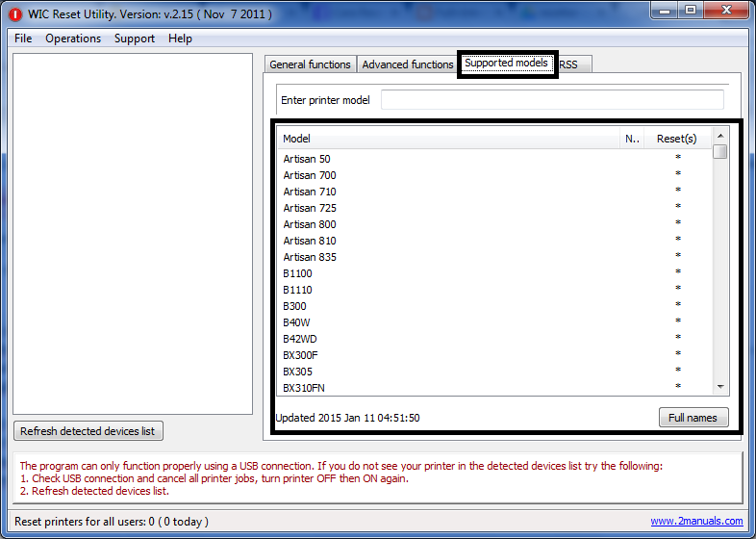Screen dimensions: 756x539
Task: Open the www.2manuals.com link
Action: pos(696,521)
